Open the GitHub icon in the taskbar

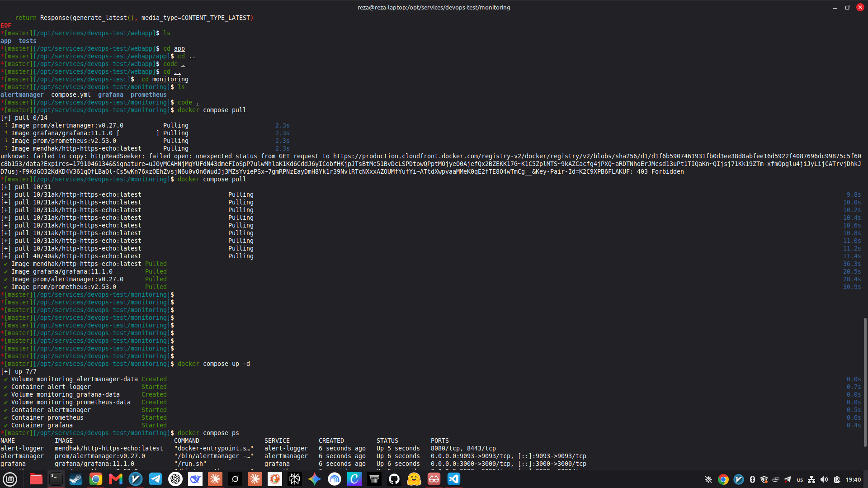pyautogui.click(x=394, y=479)
